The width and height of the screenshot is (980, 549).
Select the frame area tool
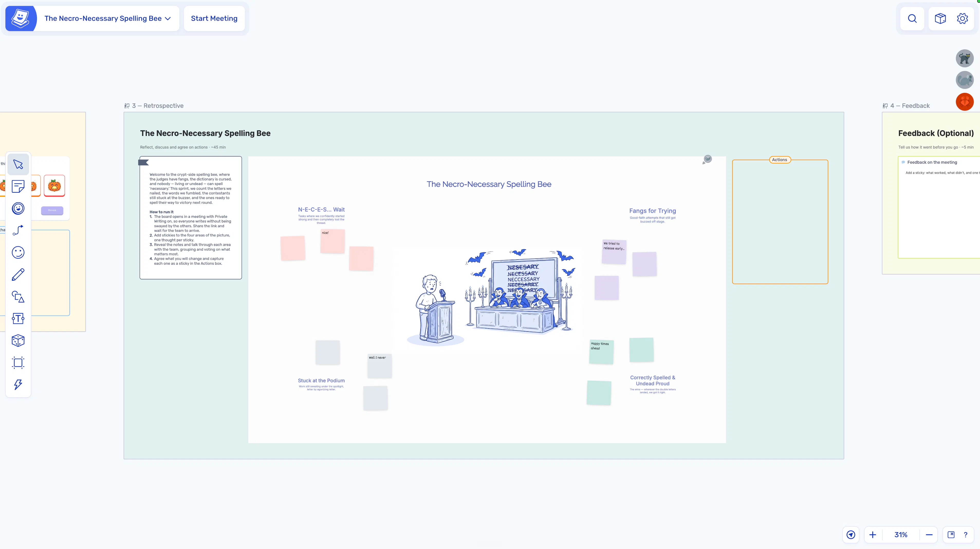[18, 363]
